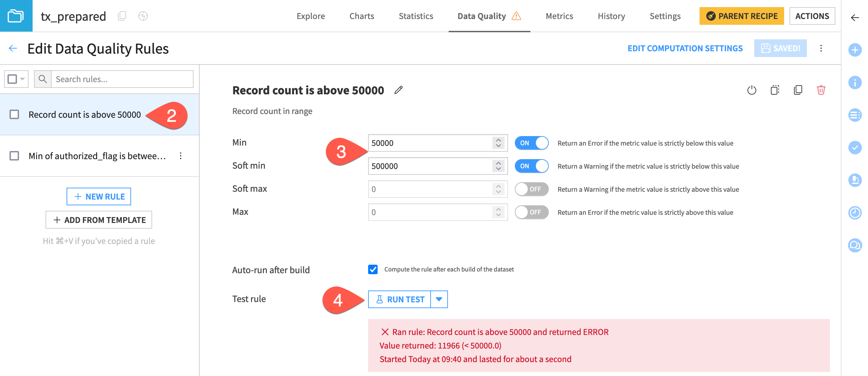Viewport: 868px width, 376px height.
Task: Open the search icon in the rules panel
Action: 43,79
